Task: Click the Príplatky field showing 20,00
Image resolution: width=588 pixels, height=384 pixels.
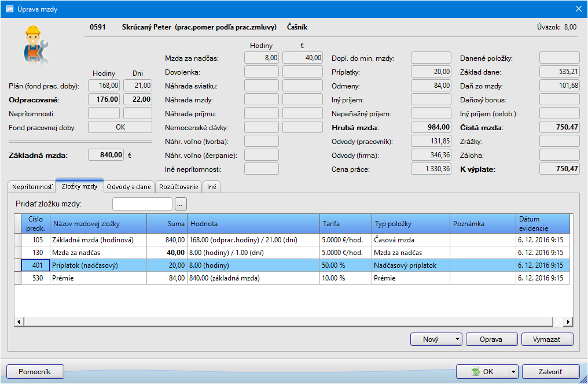Action: tap(431, 72)
